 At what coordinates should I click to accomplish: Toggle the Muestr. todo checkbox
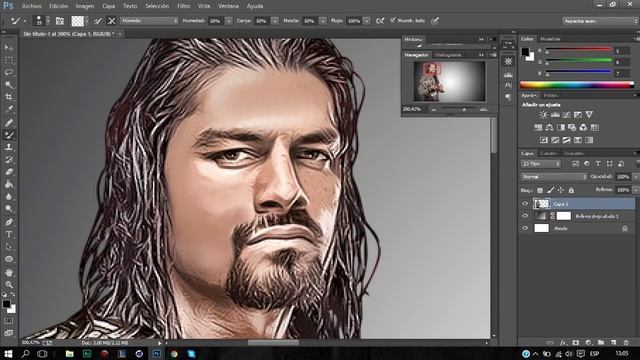point(393,20)
